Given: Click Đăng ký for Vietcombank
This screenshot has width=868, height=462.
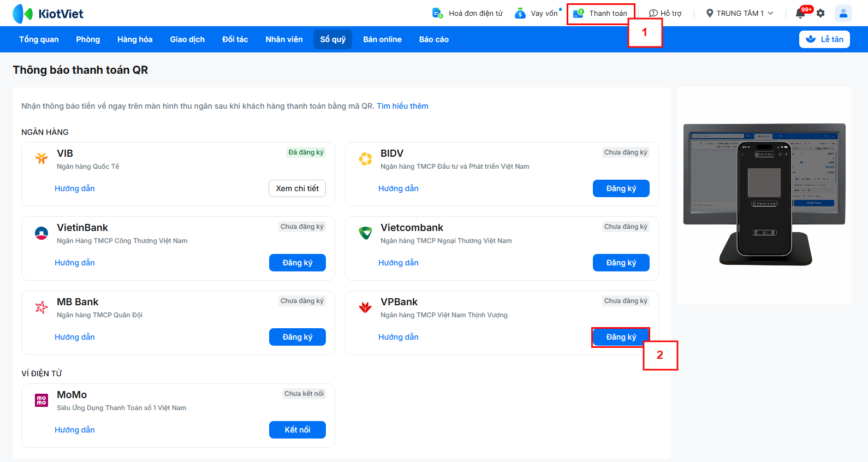Looking at the screenshot, I should 621,263.
